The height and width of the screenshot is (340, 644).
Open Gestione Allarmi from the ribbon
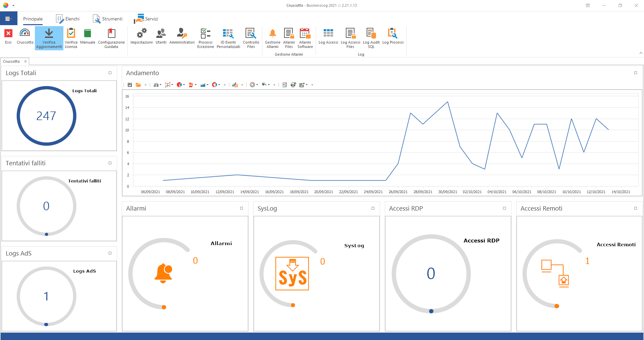272,38
